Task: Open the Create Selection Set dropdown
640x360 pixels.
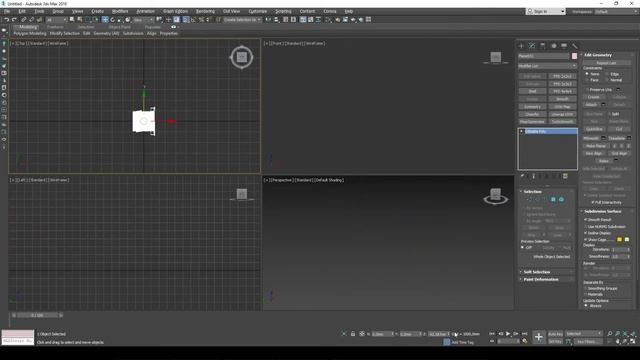Action: coord(242,20)
